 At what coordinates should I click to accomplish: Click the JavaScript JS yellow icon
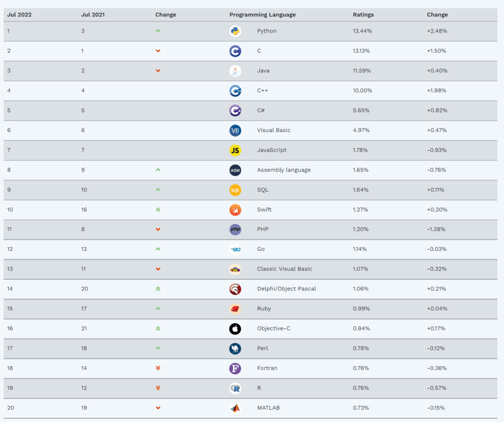235,150
